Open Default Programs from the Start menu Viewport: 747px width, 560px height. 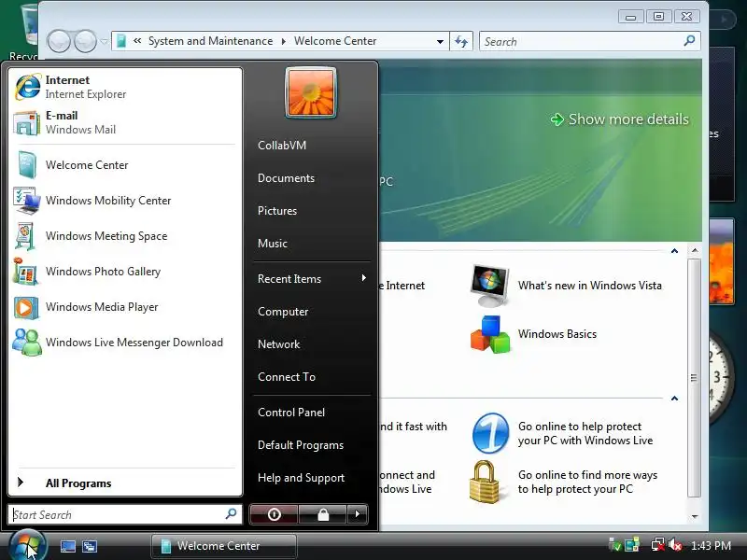pos(301,445)
